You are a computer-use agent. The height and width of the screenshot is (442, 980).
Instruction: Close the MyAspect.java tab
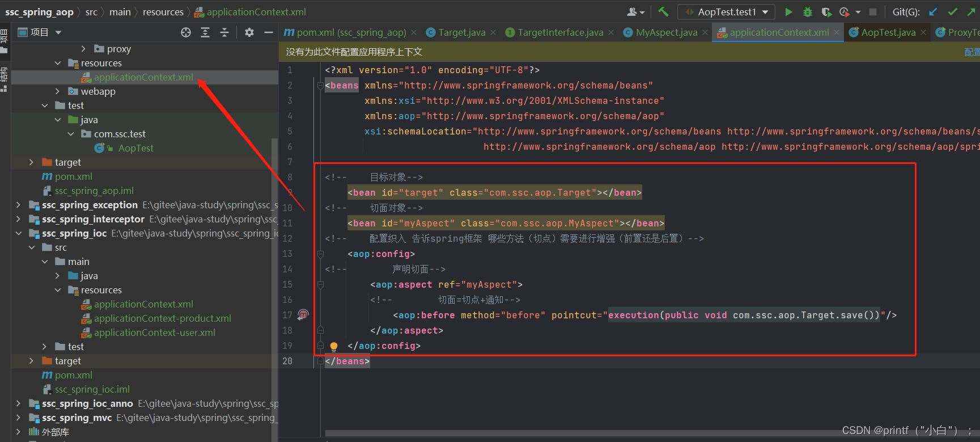[x=705, y=33]
